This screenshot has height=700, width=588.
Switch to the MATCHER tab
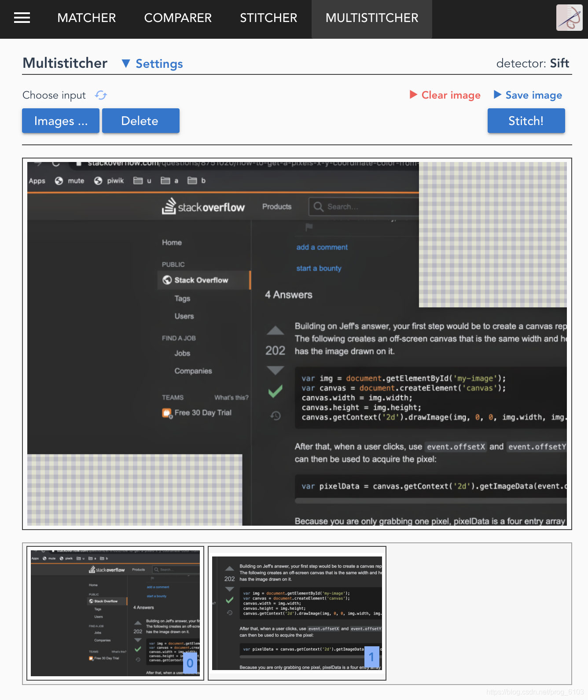pyautogui.click(x=87, y=18)
